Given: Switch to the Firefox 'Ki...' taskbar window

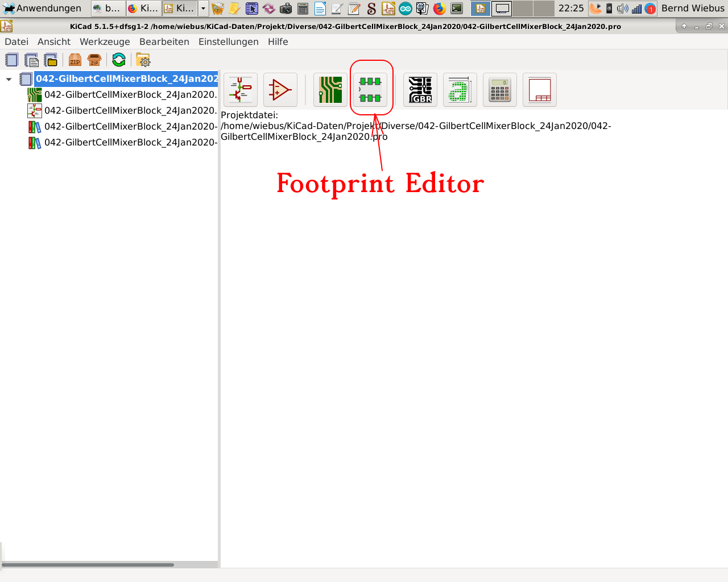Looking at the screenshot, I should pos(143,8).
